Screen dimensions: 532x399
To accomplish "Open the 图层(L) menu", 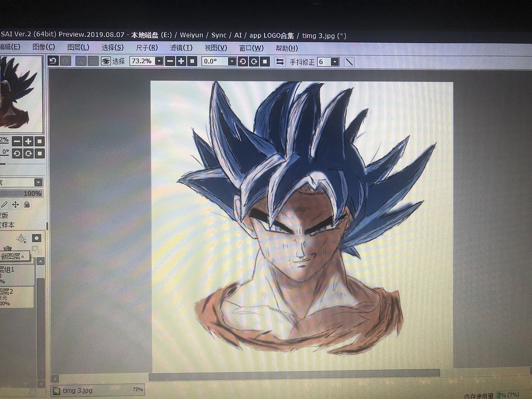I will point(78,47).
